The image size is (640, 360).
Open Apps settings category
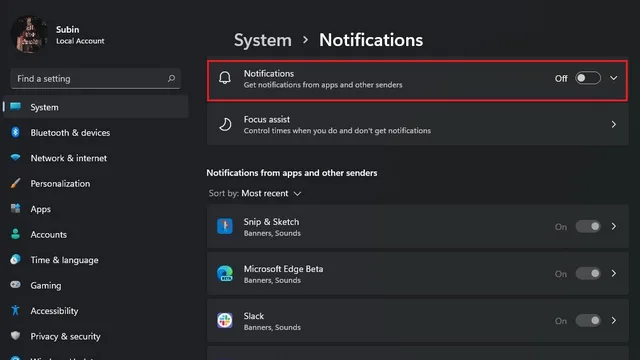[96, 209]
